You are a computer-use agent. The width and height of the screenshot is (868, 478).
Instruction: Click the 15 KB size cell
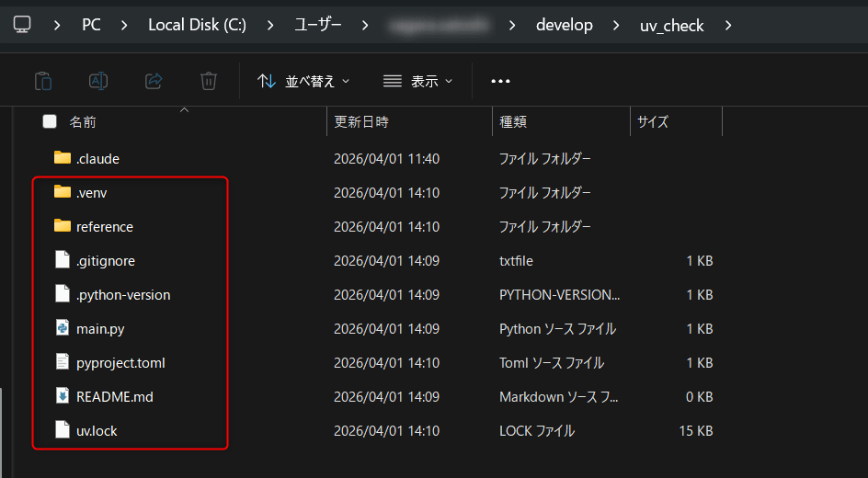click(x=696, y=431)
